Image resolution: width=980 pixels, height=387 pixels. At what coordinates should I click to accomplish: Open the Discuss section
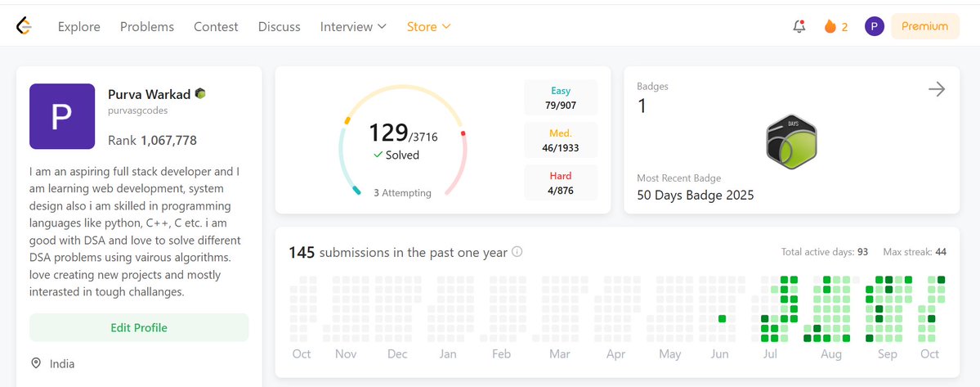click(279, 26)
